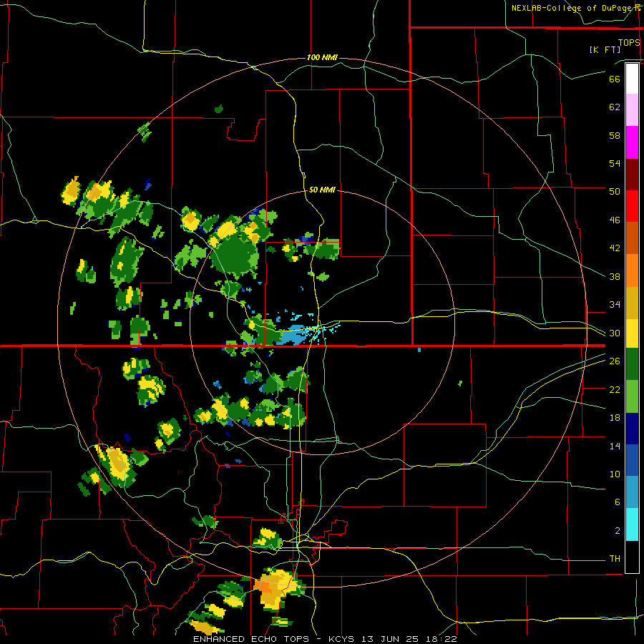The width and height of the screenshot is (644, 644).
Task: Click the legend value 50
Action: pos(615,191)
